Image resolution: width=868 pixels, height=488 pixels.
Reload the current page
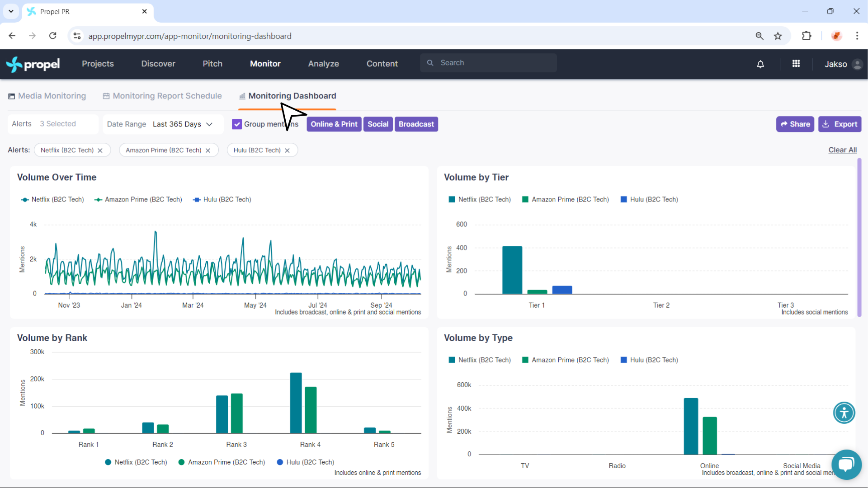click(53, 36)
